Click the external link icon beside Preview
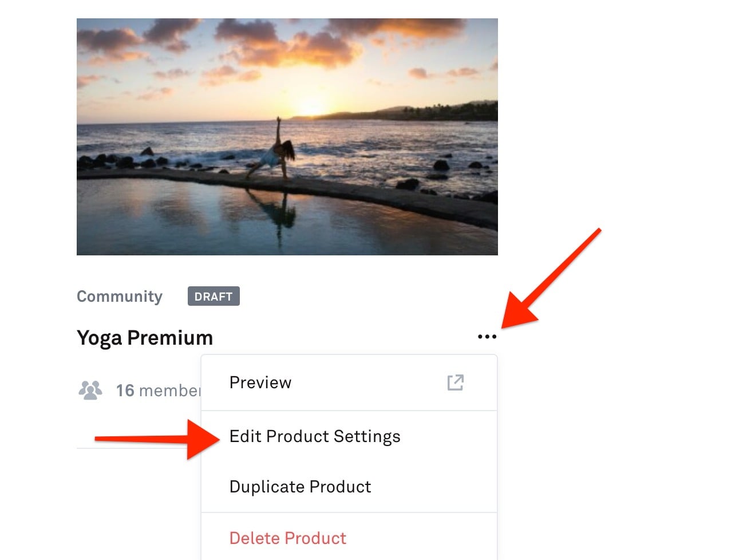Screen dimensions: 751x560 click(x=455, y=382)
